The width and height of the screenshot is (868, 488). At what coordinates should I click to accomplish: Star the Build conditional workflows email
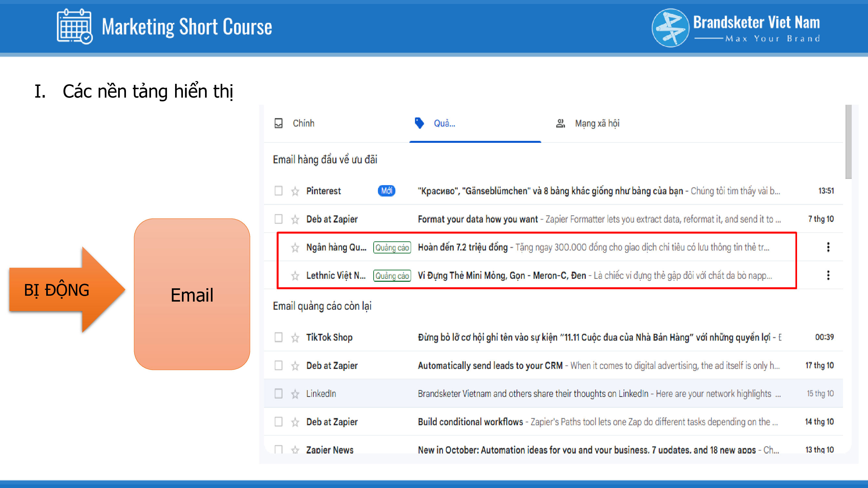pos(295,422)
